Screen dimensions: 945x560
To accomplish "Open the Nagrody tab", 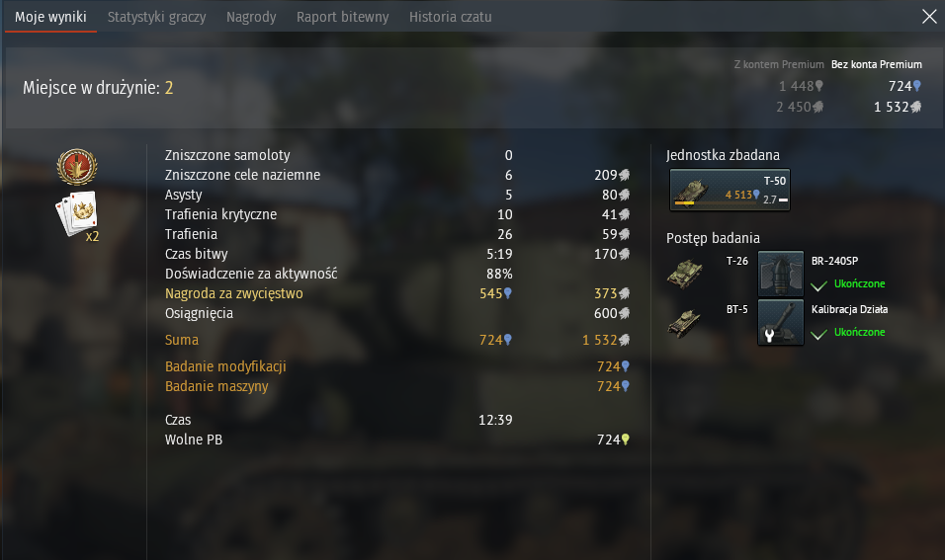I will point(251,17).
